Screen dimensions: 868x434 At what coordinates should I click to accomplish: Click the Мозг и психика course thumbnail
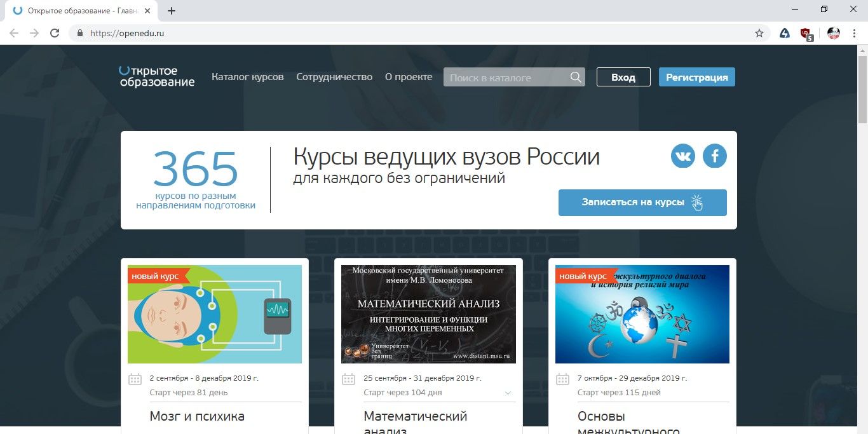[x=215, y=314]
